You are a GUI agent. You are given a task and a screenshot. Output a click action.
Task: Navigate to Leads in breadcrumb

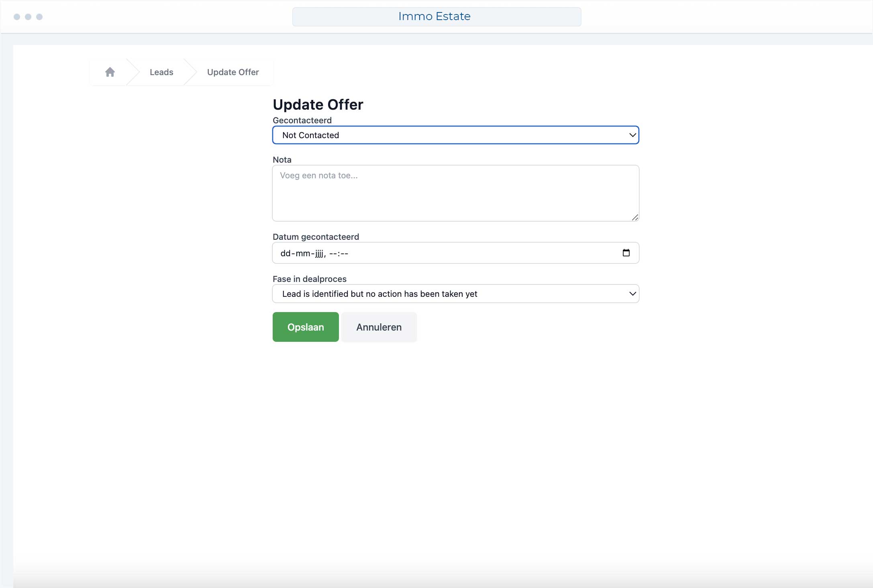coord(161,72)
